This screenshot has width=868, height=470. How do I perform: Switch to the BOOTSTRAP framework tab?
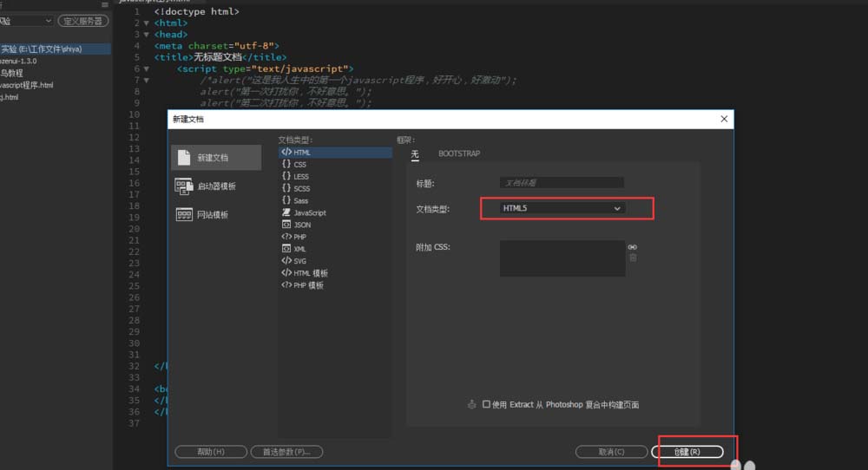(459, 153)
